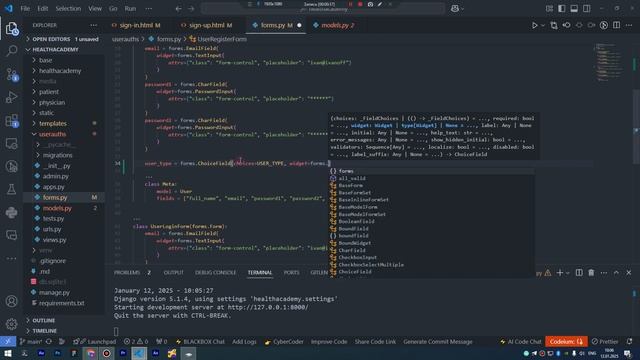Split the terminal panel
The image size is (640, 360).
[579, 273]
